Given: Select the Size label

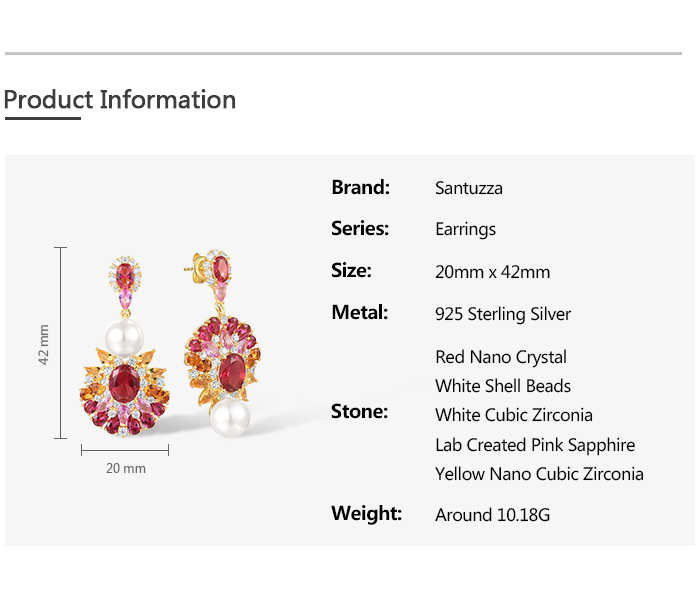Looking at the screenshot, I should (x=351, y=271).
